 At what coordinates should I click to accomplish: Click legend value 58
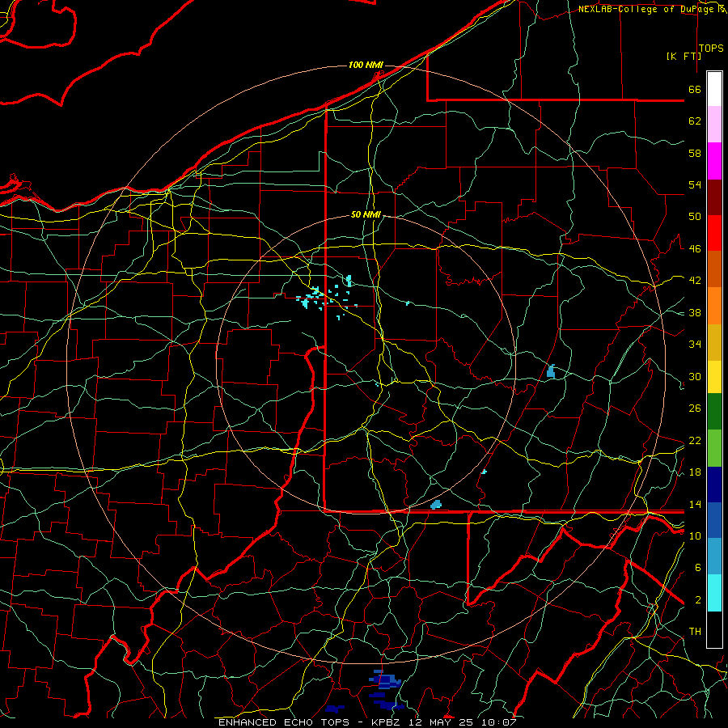(x=695, y=153)
